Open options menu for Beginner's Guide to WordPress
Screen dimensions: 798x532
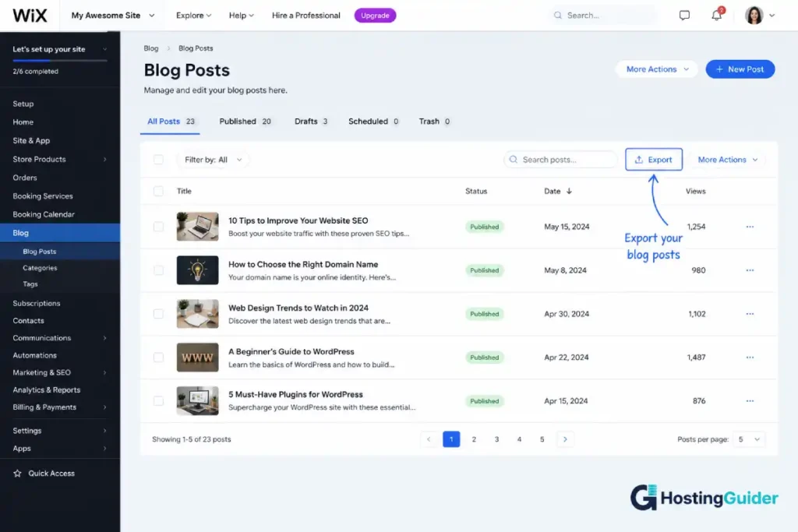[x=750, y=357]
